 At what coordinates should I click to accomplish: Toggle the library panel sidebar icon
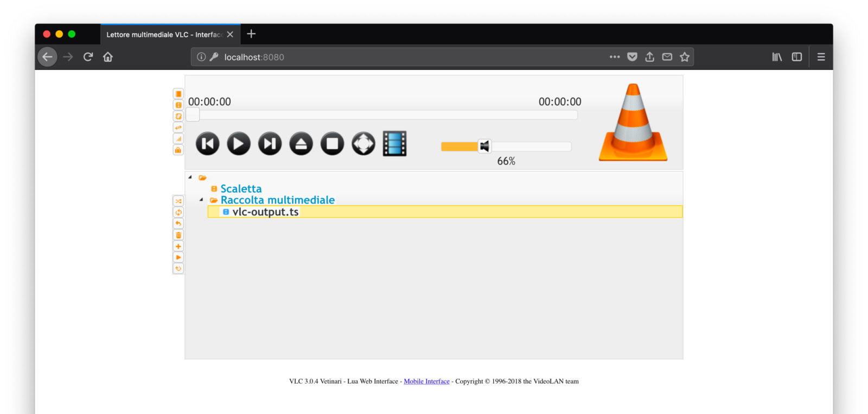(178, 94)
